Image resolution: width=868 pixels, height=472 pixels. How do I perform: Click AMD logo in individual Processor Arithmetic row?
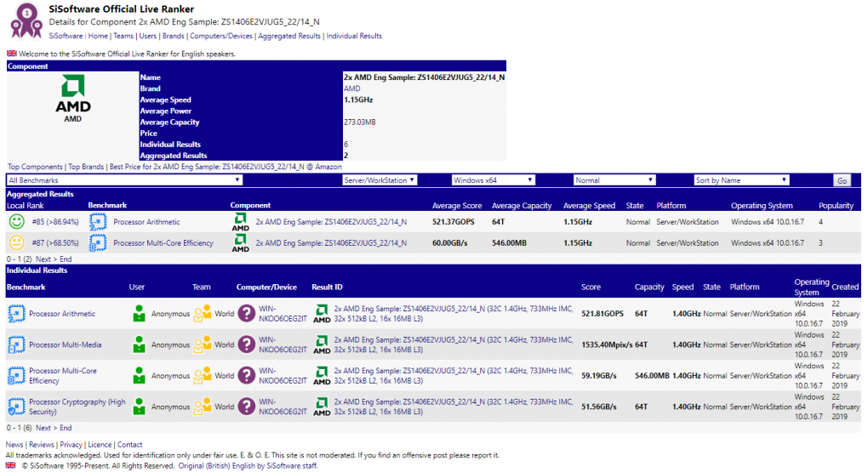click(x=322, y=314)
